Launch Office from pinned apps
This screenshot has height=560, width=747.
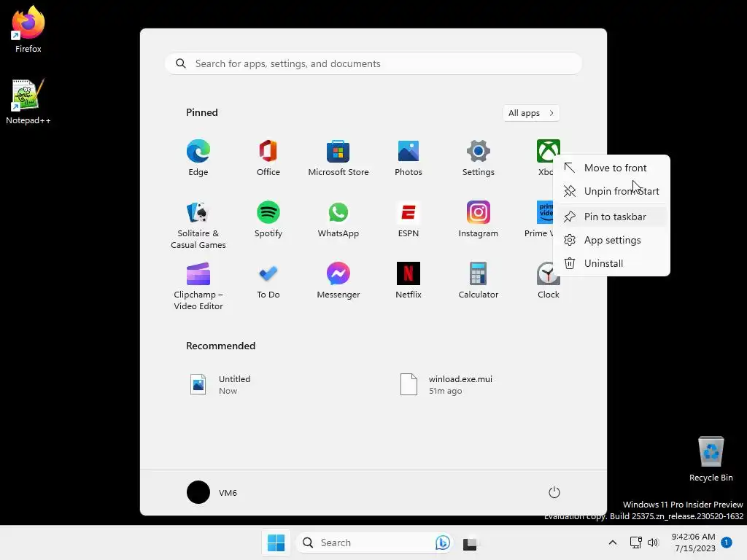[268, 158]
